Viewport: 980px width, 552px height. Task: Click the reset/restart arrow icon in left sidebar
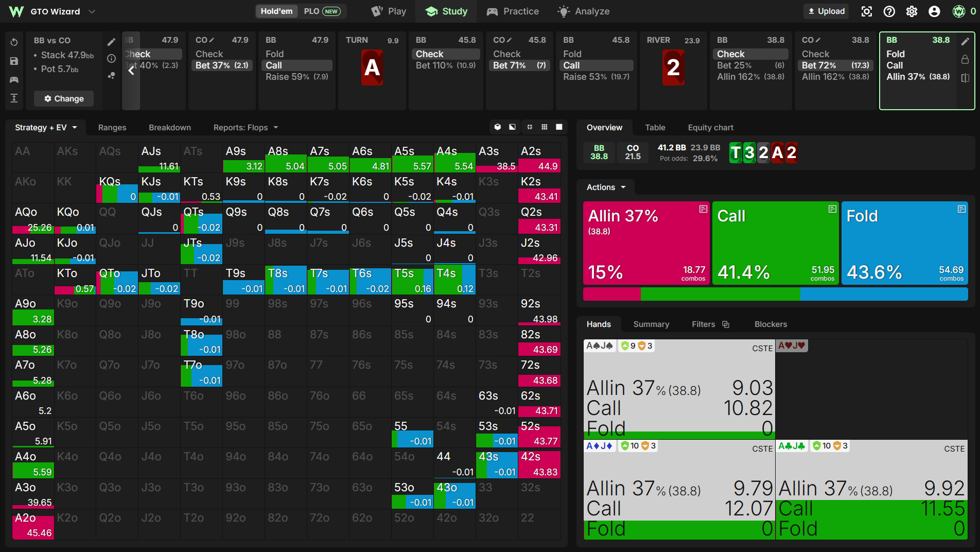(x=14, y=42)
